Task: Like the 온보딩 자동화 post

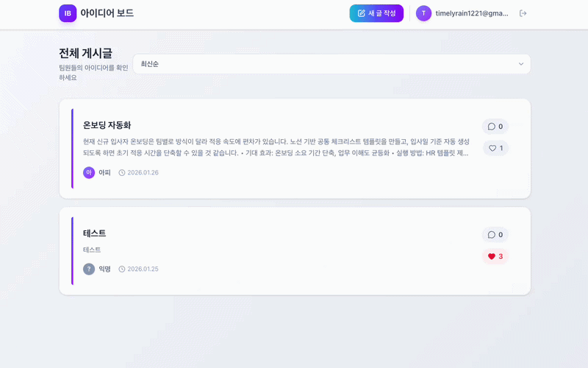Action: point(495,149)
